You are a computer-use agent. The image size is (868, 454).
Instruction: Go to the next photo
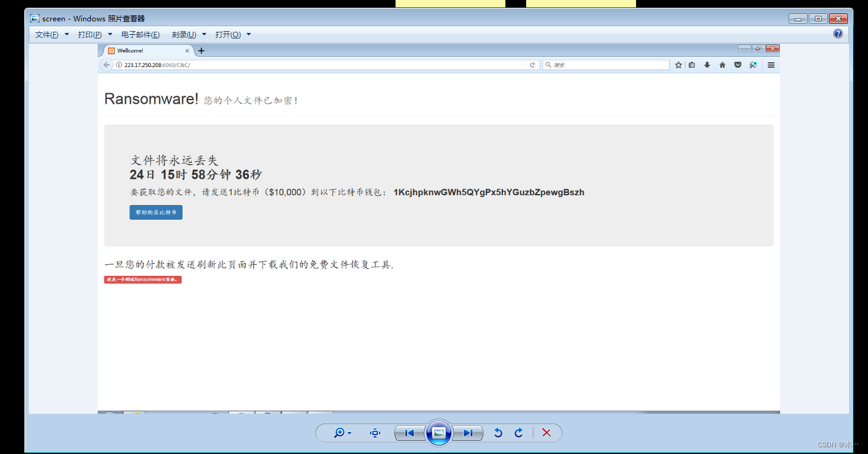[x=468, y=433]
